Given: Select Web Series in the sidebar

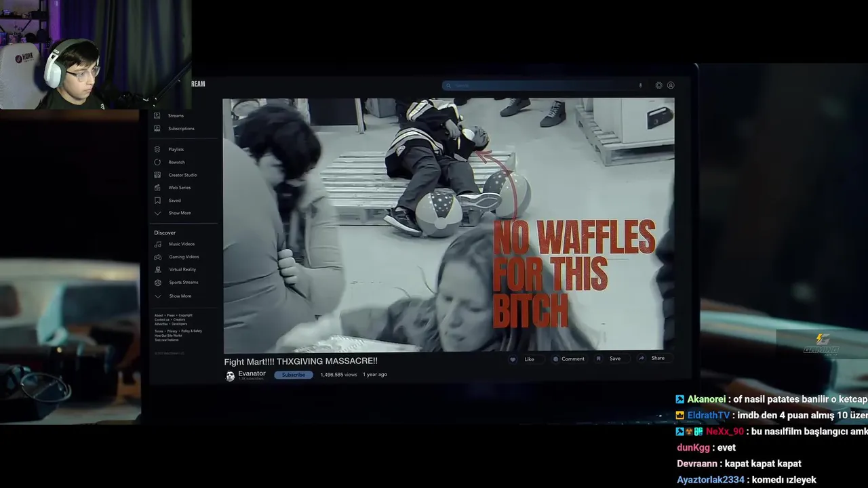Looking at the screenshot, I should (173, 187).
